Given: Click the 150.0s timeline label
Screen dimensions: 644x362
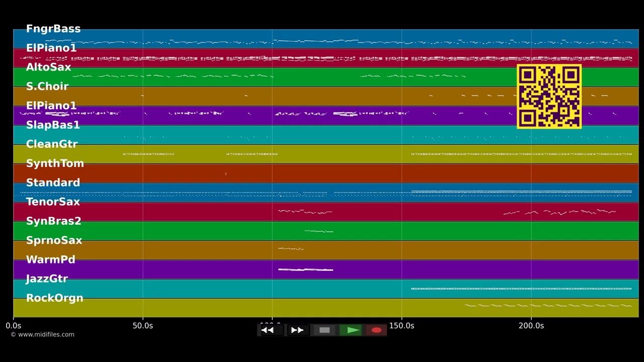Looking at the screenshot, I should [401, 326].
